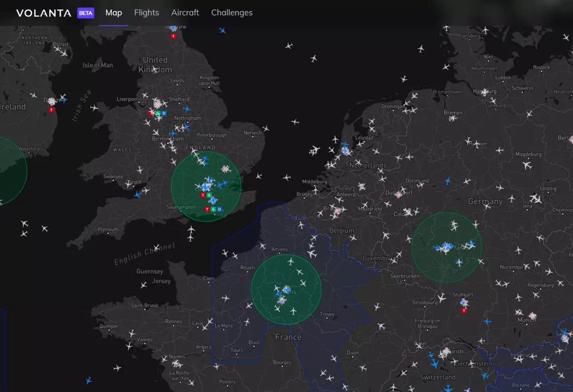
Task: Click the "Regensburg" city label
Action: click(x=540, y=285)
